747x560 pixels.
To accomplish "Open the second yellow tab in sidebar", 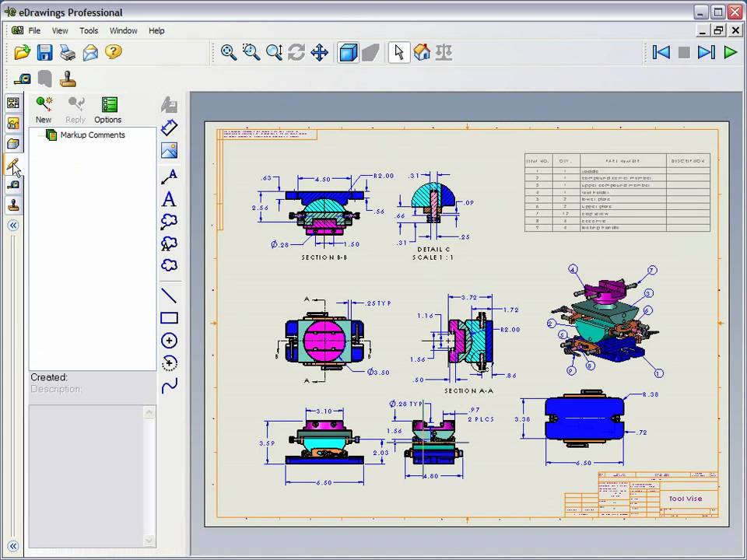I will (x=13, y=124).
